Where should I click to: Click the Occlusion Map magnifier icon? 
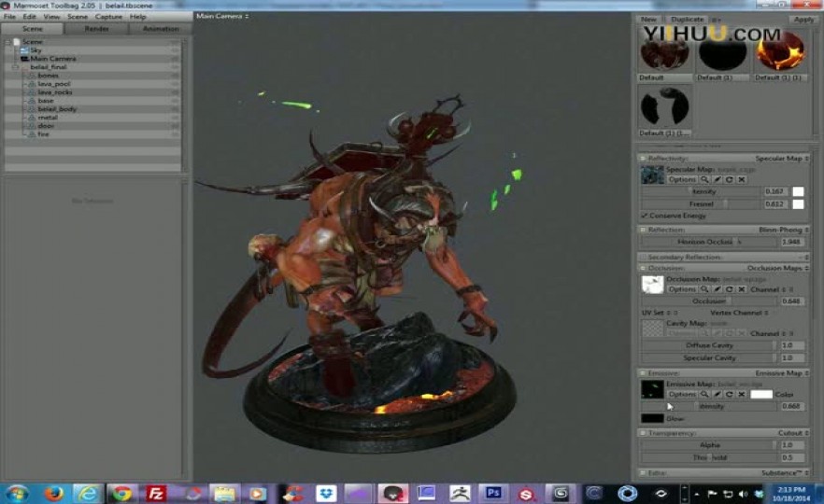[x=704, y=289]
